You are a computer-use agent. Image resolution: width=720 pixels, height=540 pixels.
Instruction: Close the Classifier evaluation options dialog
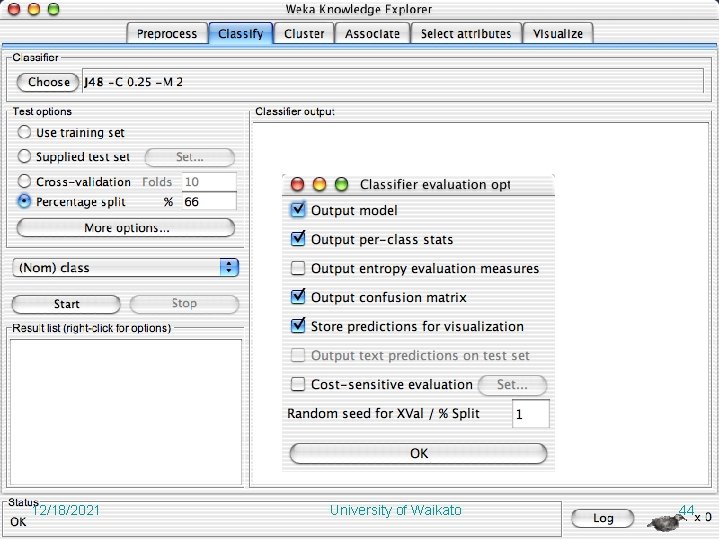(298, 184)
